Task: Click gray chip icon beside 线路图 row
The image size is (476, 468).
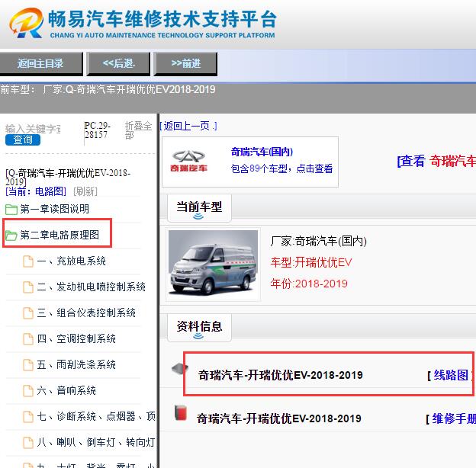Action: click(x=179, y=369)
